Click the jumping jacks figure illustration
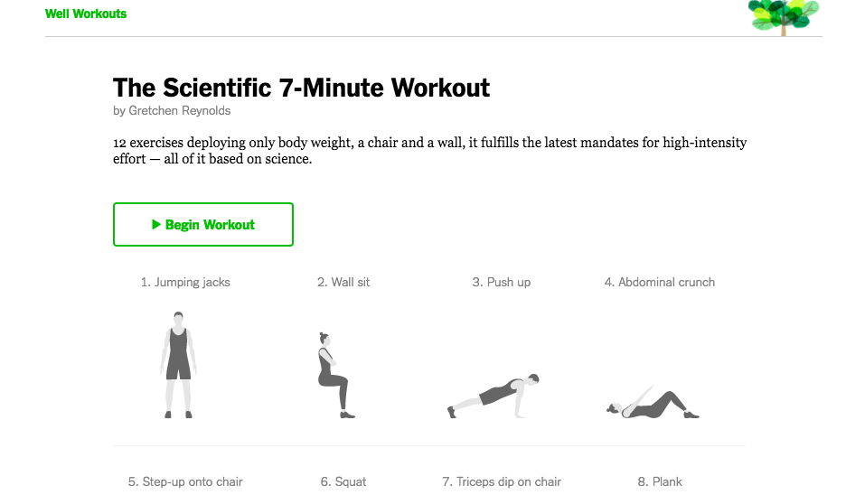This screenshot has height=504, width=846. 179,365
